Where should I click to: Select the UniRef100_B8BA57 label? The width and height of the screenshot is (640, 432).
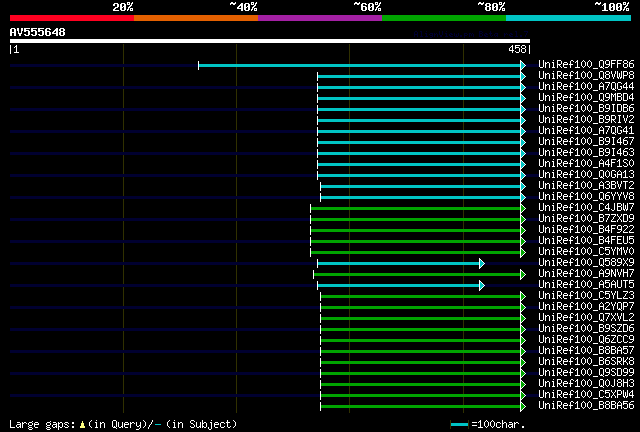(586, 351)
